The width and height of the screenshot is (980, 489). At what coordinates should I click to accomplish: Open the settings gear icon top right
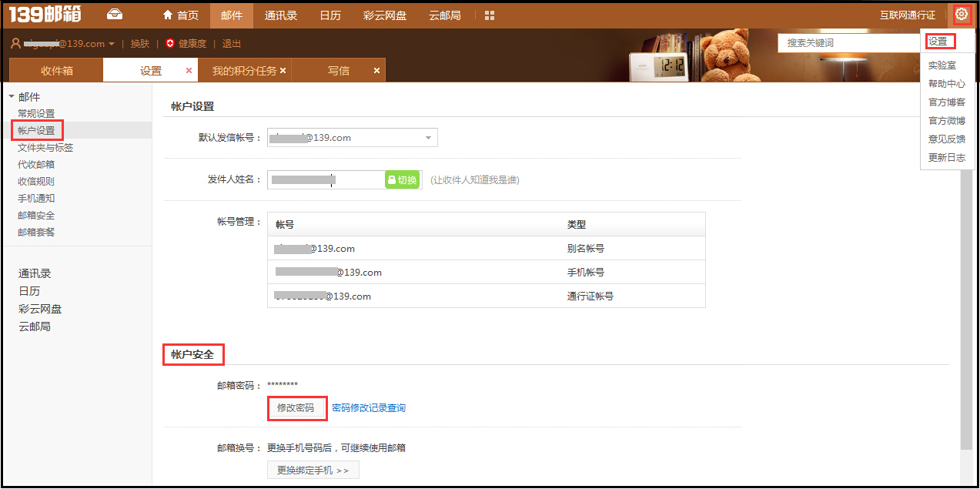click(x=961, y=13)
